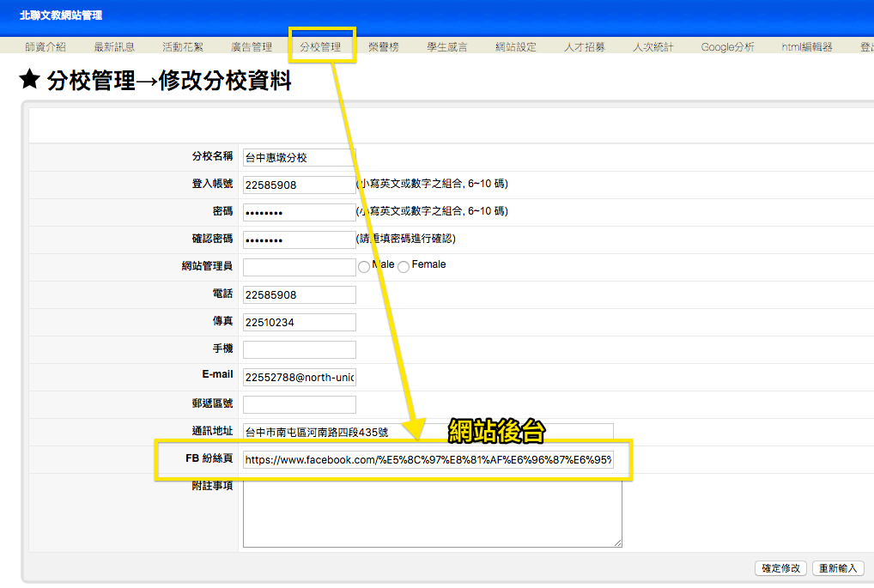
Task: Open Google分析 menu item
Action: (x=727, y=47)
